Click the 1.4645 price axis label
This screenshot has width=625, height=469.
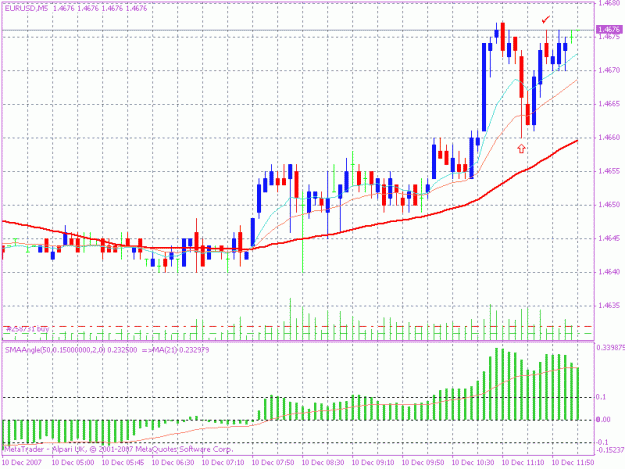point(609,239)
